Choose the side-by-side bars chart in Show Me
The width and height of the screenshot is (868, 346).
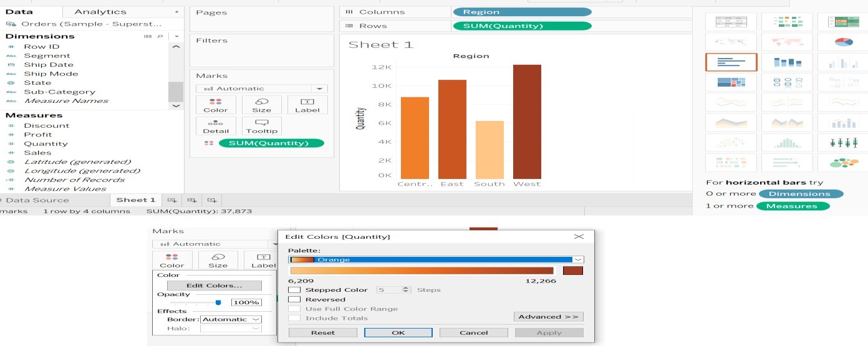[x=843, y=62]
